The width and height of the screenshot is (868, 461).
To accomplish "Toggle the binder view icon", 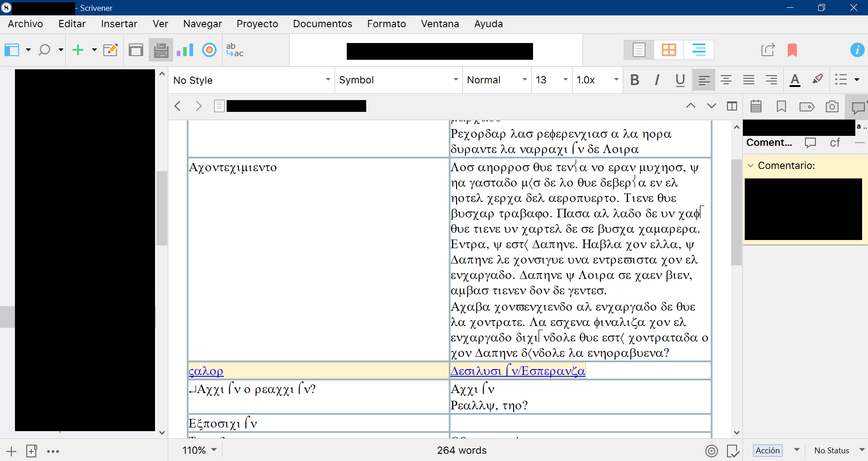I will click(x=12, y=50).
